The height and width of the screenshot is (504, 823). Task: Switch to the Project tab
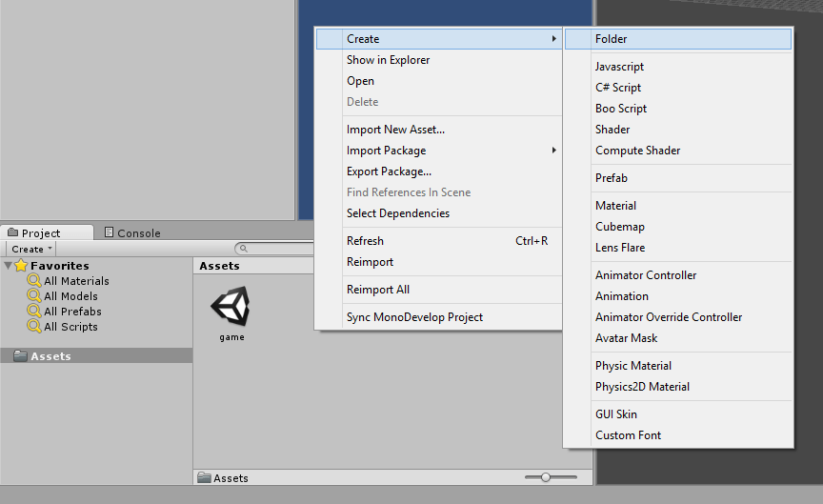[x=41, y=232]
